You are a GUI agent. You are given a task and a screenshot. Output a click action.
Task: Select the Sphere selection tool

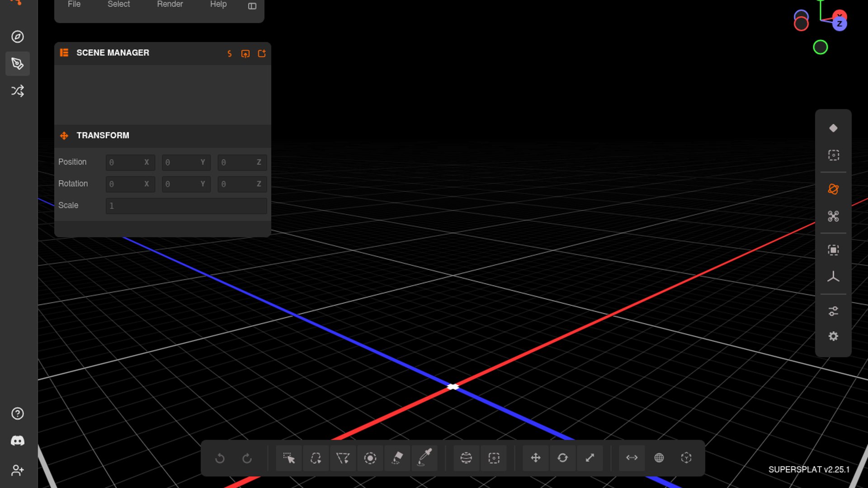(x=466, y=458)
